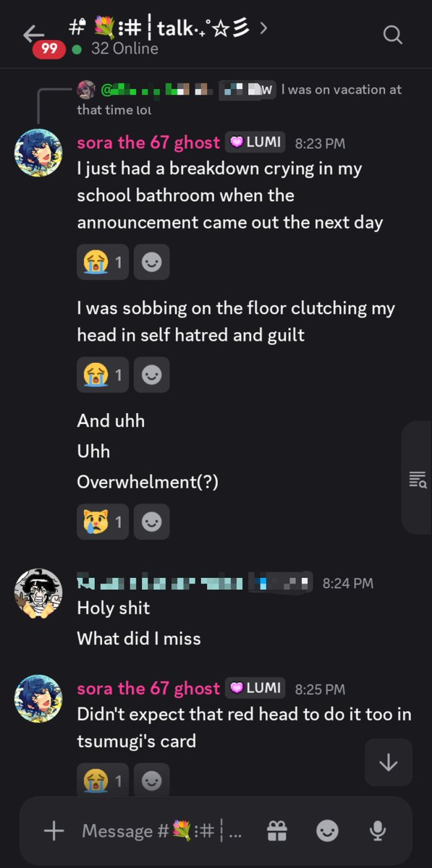The width and height of the screenshot is (432, 868).
Task: Tap the LUMI role tag at 8:25 PM
Action: click(x=255, y=688)
